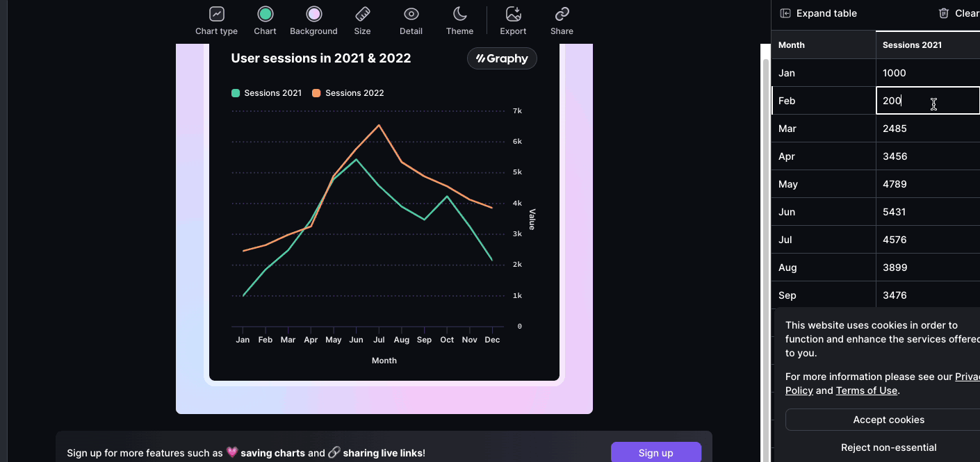Select the Mar cell containing 2485
980x462 pixels.
(x=928, y=129)
